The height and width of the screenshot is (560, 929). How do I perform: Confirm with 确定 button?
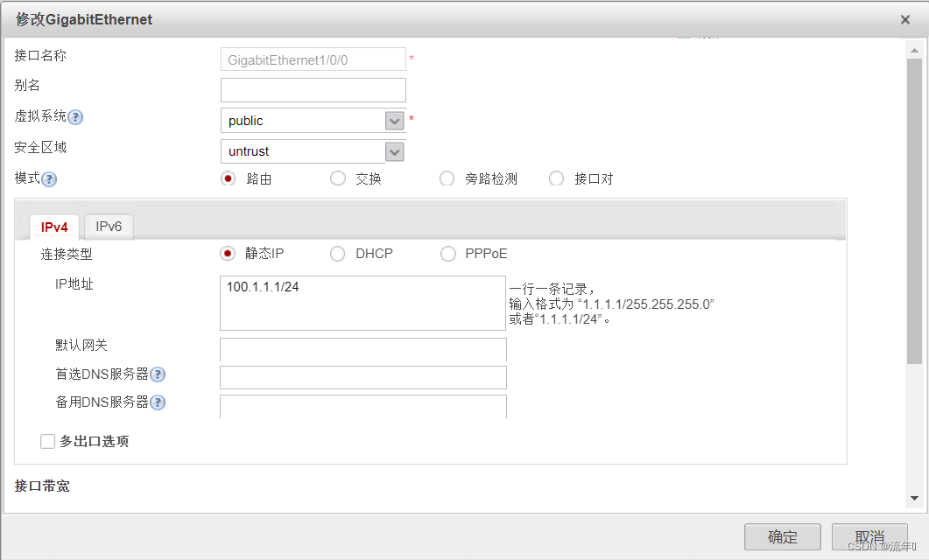click(x=783, y=537)
